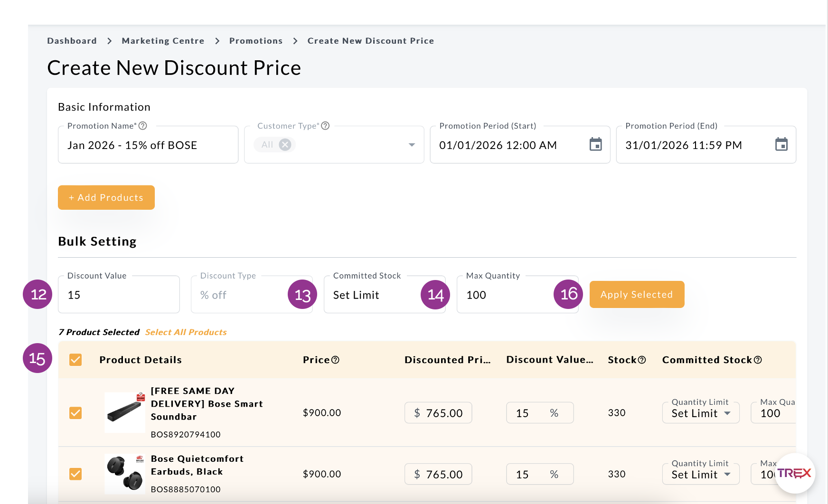Screen dimensions: 828x504
Task: Click the bulk Discount Value input field
Action: point(119,295)
